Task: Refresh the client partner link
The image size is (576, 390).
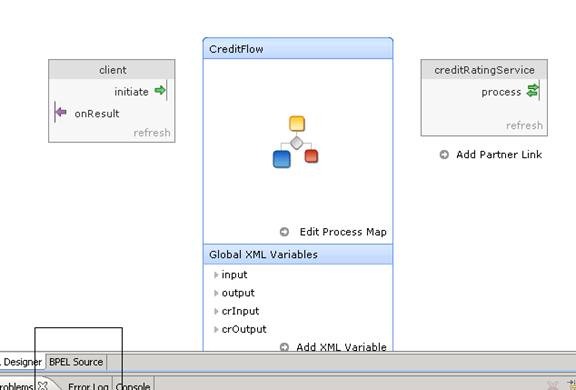Action: coord(152,133)
